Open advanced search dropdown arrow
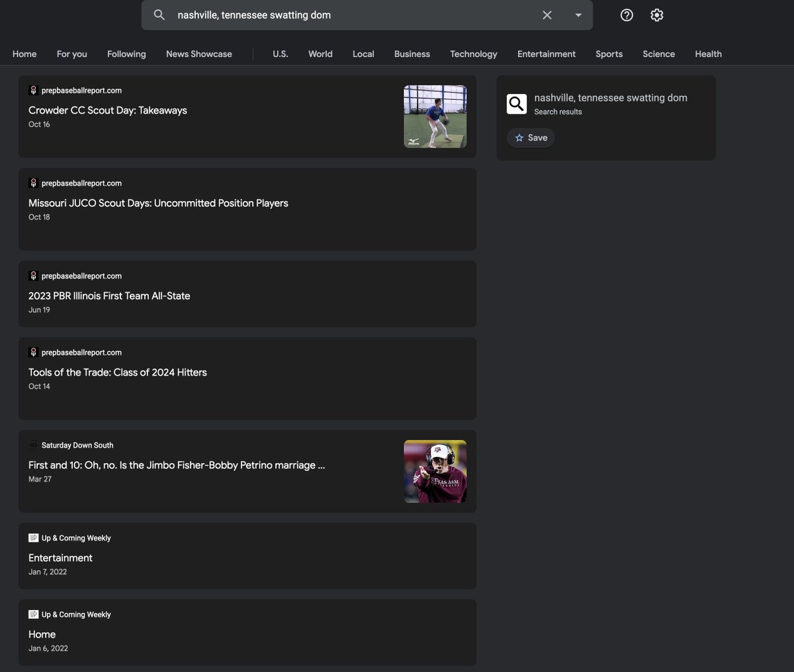This screenshot has height=672, width=794. point(578,15)
